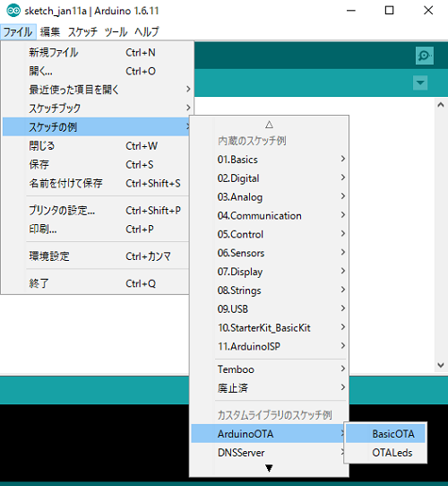Open the tab options dropdown arrow
This screenshot has width=448, height=486.
coord(420,82)
